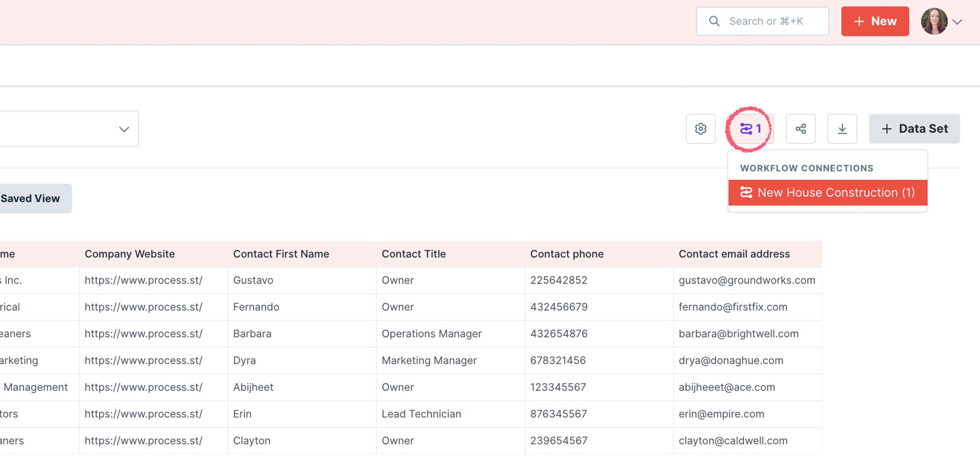Click email fernando@firstfix.com
Viewport: 980px width, 456px height.
[x=733, y=307]
